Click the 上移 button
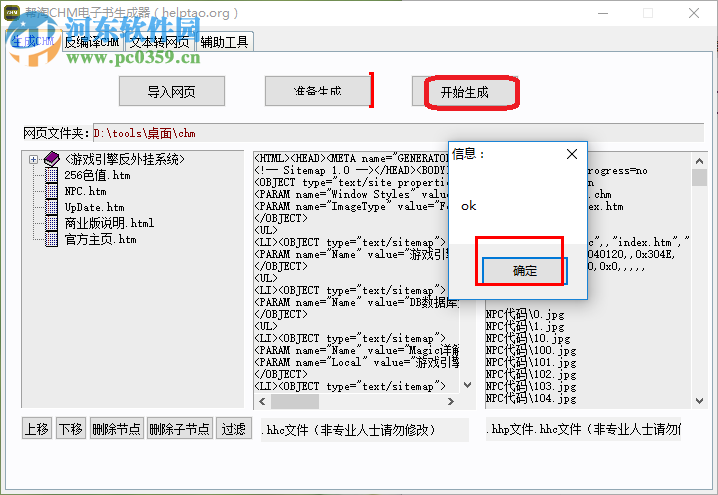Image resolution: width=718 pixels, height=495 pixels. click(37, 429)
